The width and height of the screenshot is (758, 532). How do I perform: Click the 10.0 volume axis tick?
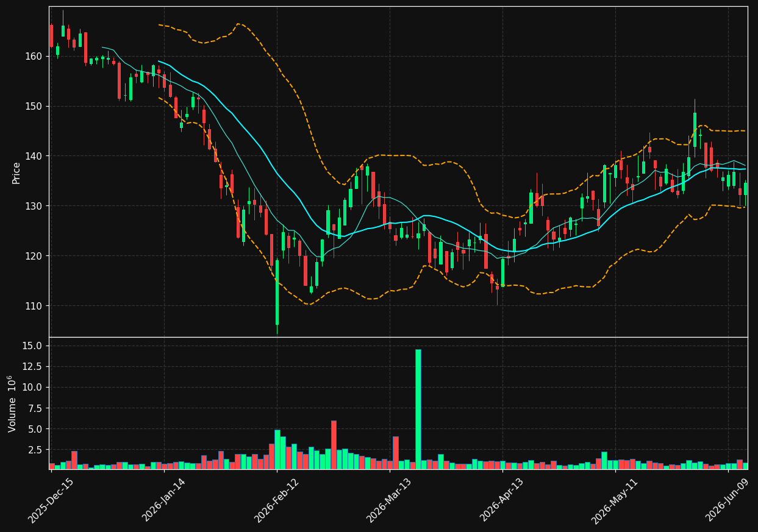point(34,387)
